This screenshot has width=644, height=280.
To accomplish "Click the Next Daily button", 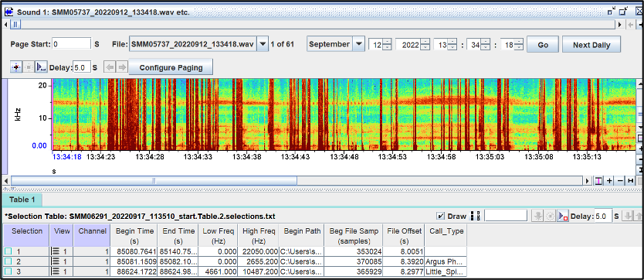I will click(x=591, y=44).
